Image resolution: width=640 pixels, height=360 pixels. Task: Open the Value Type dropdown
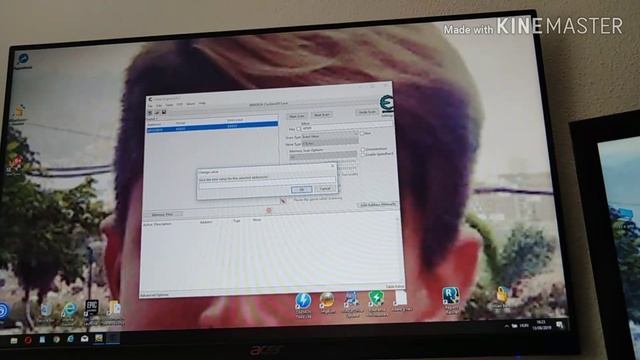click(330, 143)
